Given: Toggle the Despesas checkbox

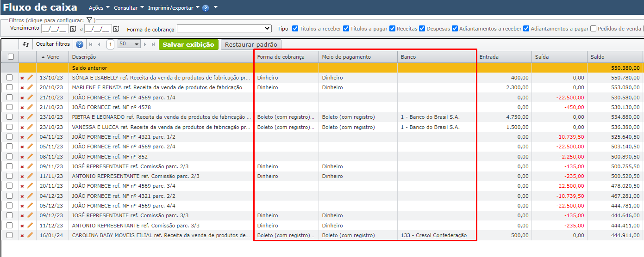Looking at the screenshot, I should [422, 29].
